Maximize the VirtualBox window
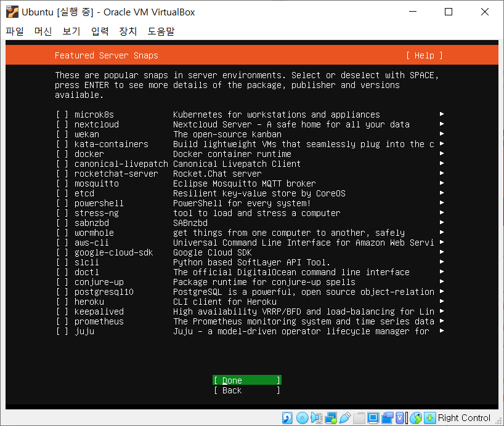Image resolution: width=504 pixels, height=426 pixels. [x=449, y=12]
